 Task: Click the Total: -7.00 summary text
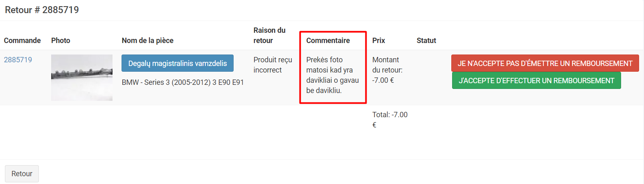390,115
